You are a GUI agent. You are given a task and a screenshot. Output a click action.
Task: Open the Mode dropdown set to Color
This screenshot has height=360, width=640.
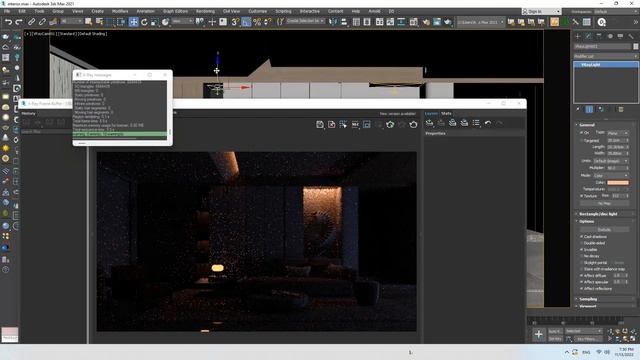click(611, 176)
